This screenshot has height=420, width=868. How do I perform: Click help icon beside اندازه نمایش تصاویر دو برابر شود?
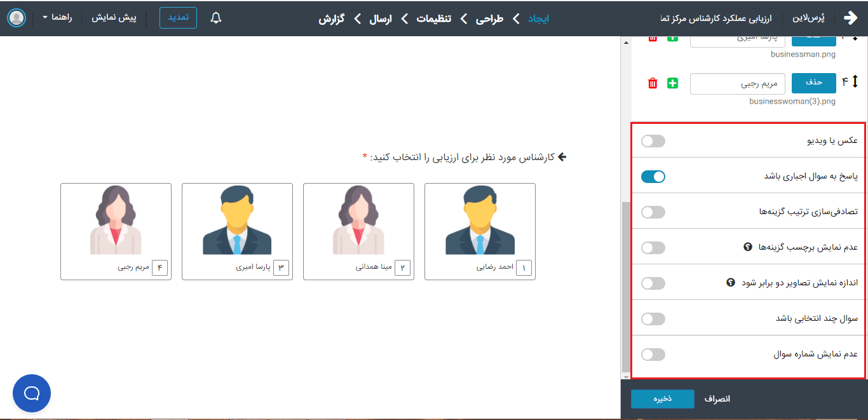(731, 283)
